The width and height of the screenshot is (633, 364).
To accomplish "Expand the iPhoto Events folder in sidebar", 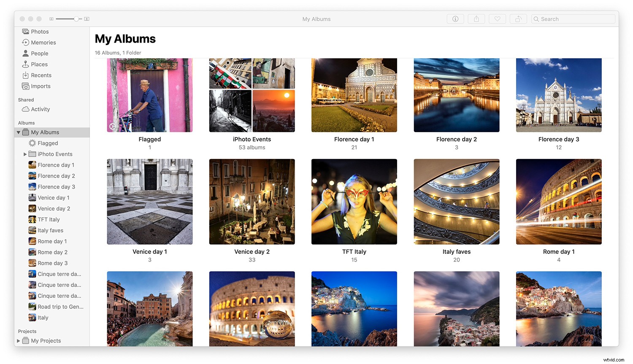I will point(25,154).
